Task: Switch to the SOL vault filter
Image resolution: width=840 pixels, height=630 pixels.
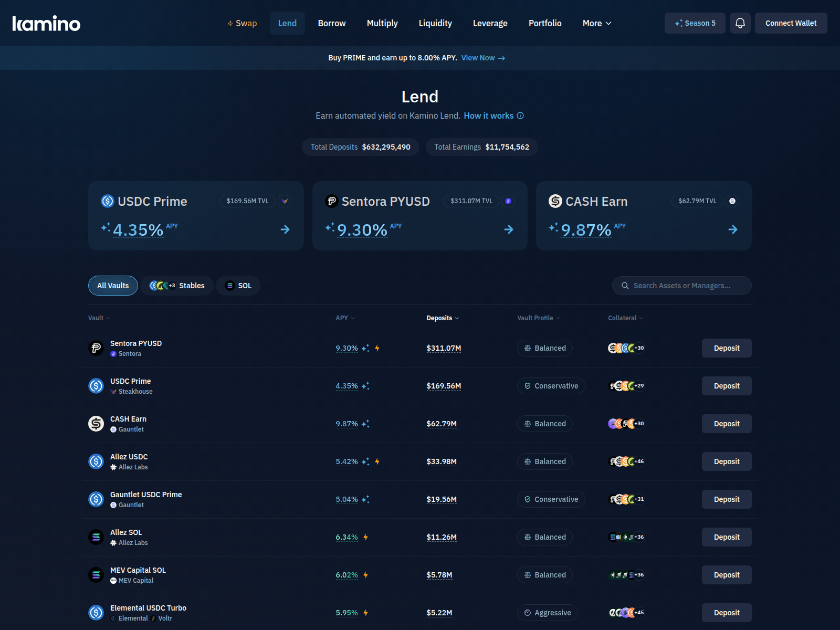Action: coord(238,286)
